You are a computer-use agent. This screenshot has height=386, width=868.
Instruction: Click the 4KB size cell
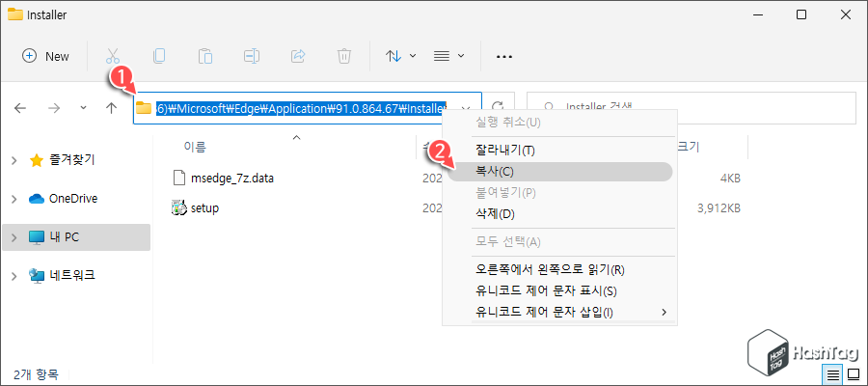point(732,179)
